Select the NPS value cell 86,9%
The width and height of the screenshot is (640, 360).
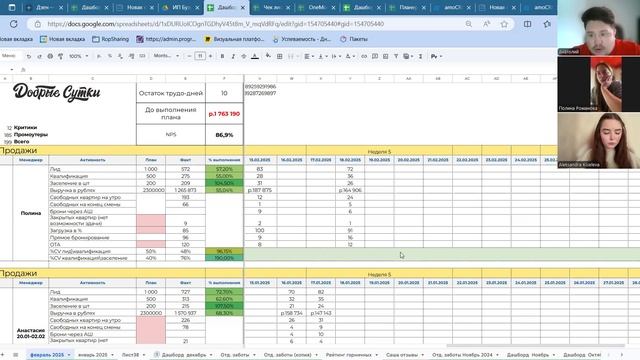[x=224, y=135]
